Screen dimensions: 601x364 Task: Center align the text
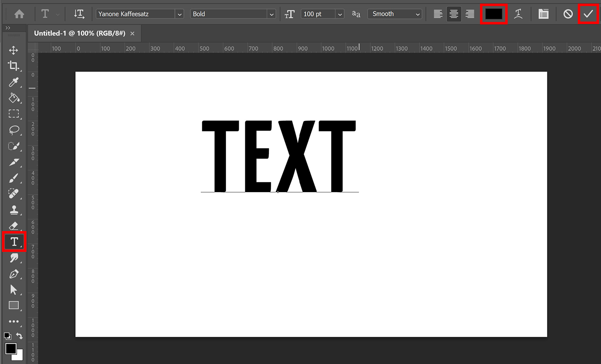click(x=454, y=14)
